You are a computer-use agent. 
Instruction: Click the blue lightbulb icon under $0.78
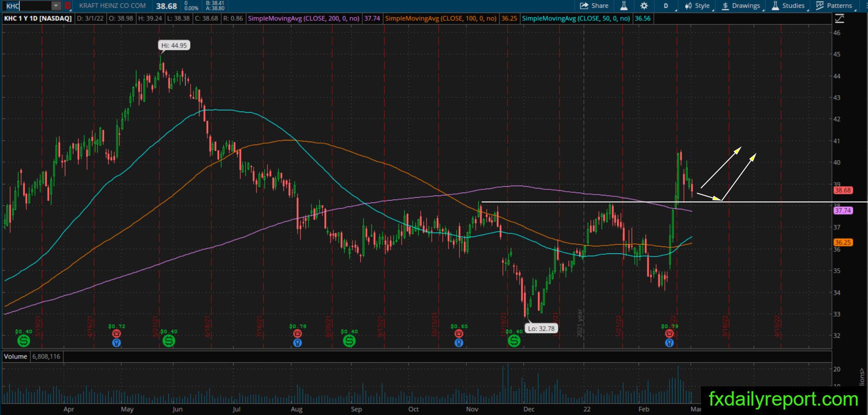click(x=298, y=343)
